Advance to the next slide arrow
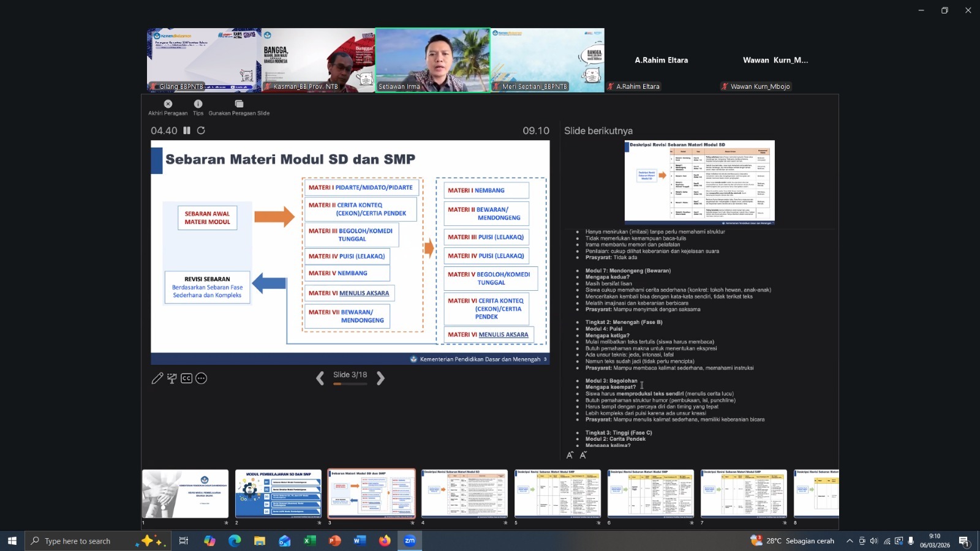 [380, 378]
